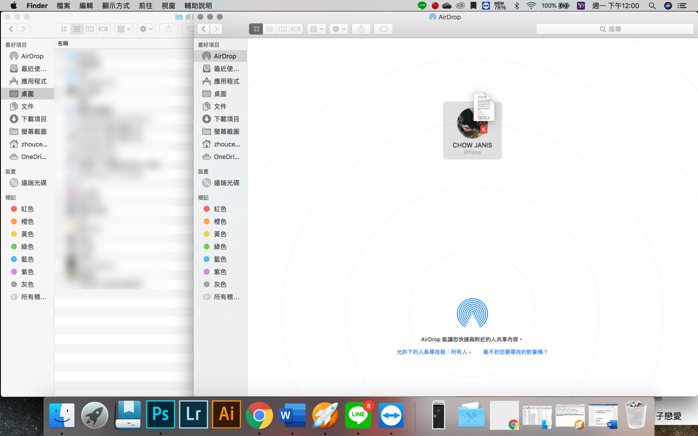Image resolution: width=698 pixels, height=436 pixels.
Task: Switch AirDrop window to column view
Action: 282,29
